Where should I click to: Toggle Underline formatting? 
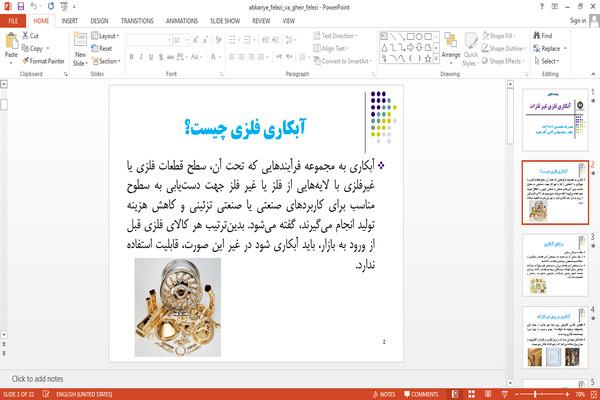[151, 57]
